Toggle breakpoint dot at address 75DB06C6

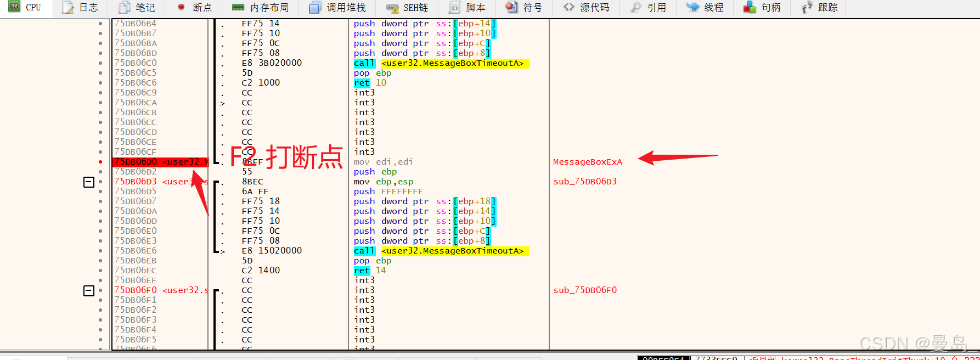[100, 83]
